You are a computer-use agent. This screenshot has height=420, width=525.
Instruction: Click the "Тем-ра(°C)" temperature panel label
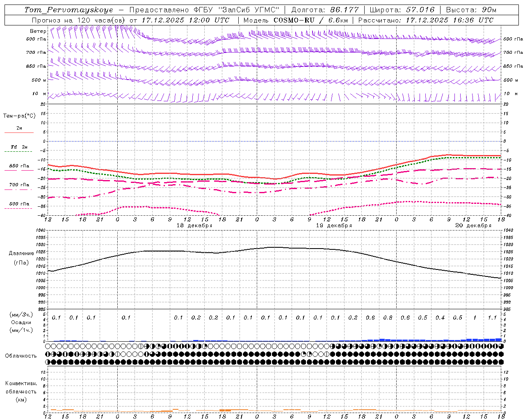click(19, 116)
